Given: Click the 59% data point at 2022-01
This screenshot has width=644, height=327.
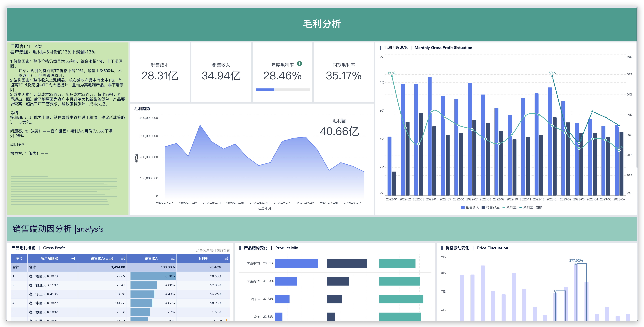Looking at the screenshot, I should tap(392, 76).
